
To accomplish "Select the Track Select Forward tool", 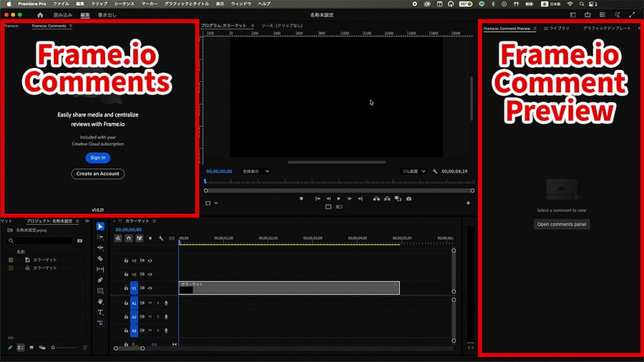I will point(101,238).
